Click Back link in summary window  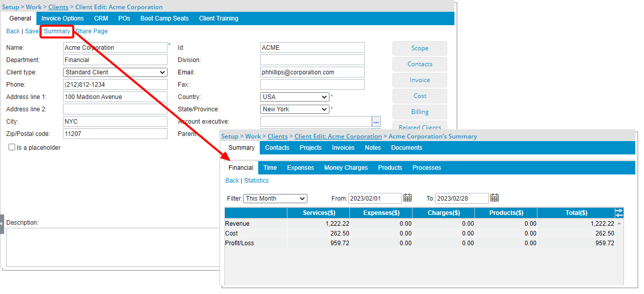[x=232, y=181]
